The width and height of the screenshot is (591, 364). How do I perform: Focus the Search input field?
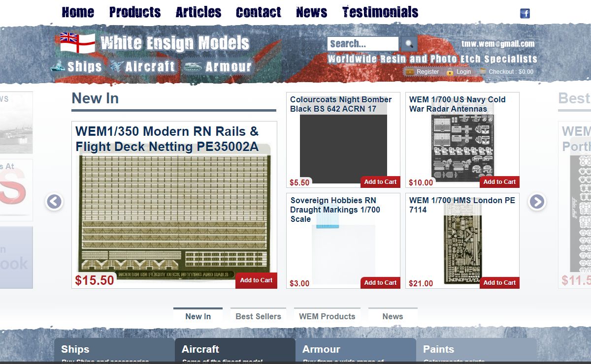click(x=363, y=44)
